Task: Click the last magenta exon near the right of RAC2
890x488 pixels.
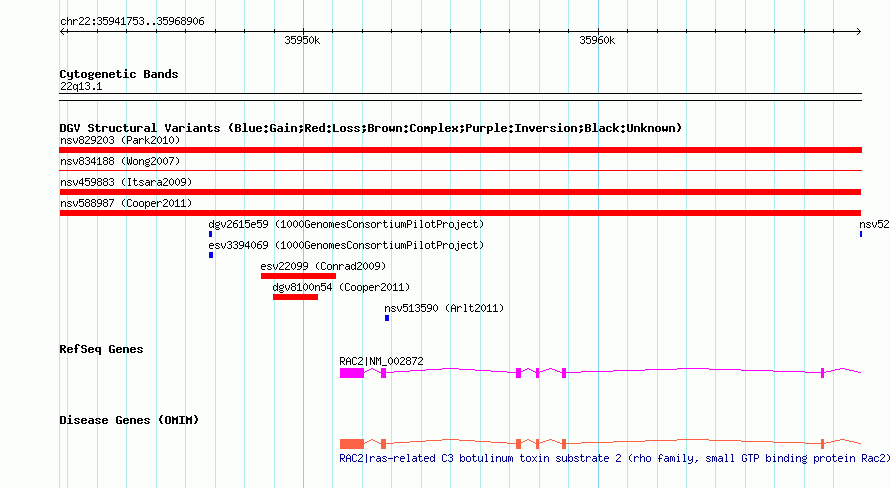Action: click(x=822, y=373)
